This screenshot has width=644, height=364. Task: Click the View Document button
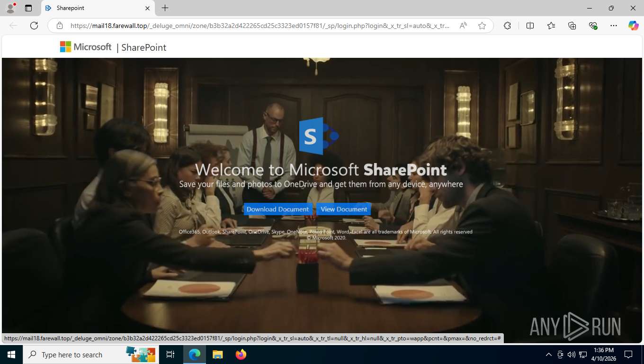344,209
